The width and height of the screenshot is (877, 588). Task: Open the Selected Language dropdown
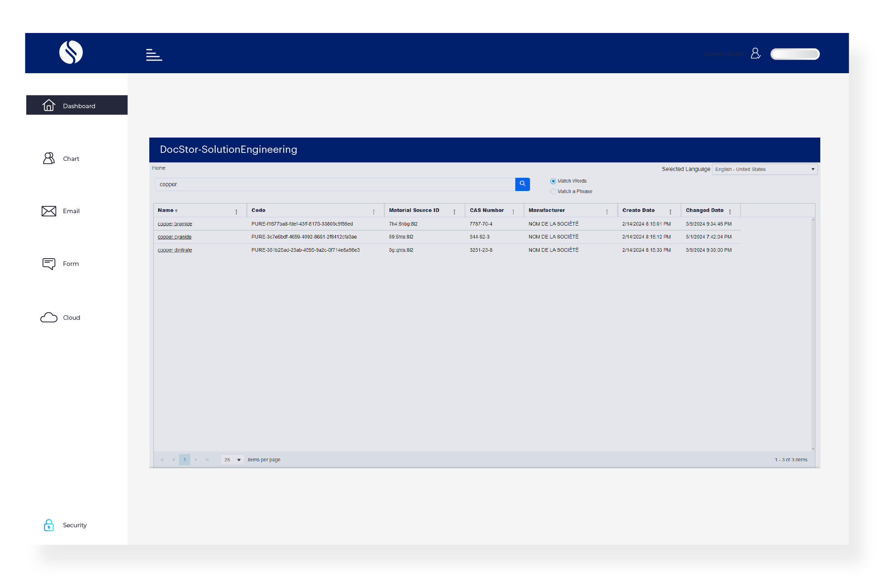[x=764, y=169]
